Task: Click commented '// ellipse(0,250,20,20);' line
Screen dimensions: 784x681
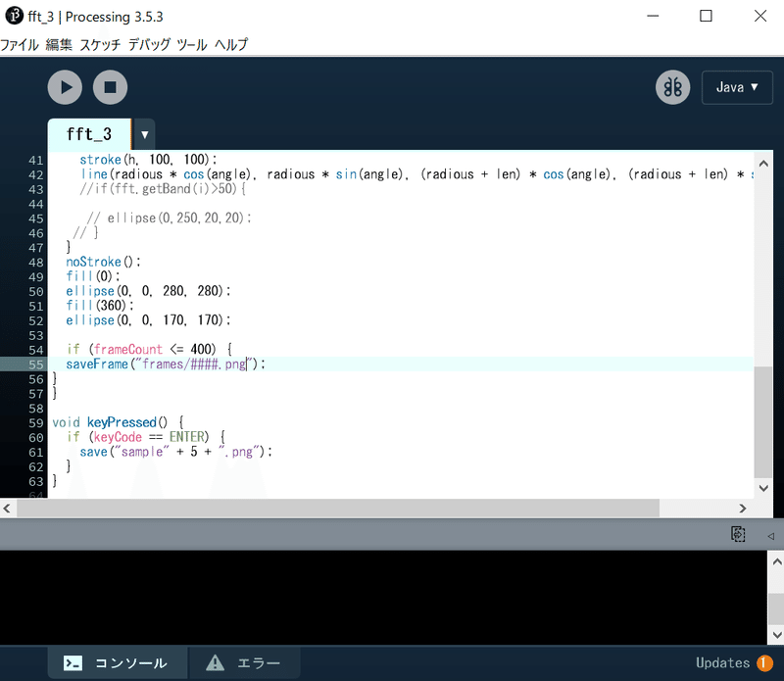Action: point(169,218)
